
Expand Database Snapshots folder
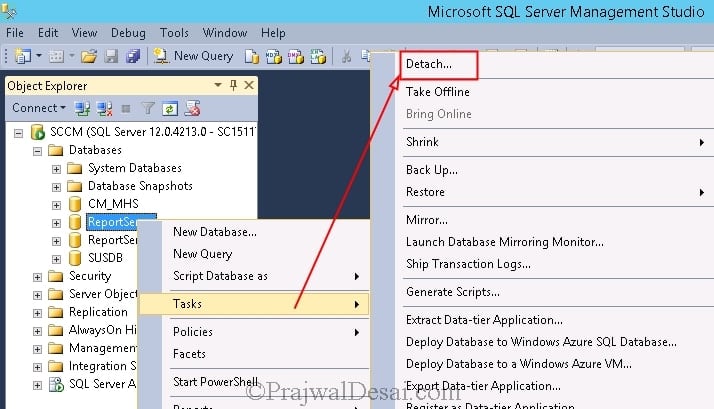pos(56,187)
